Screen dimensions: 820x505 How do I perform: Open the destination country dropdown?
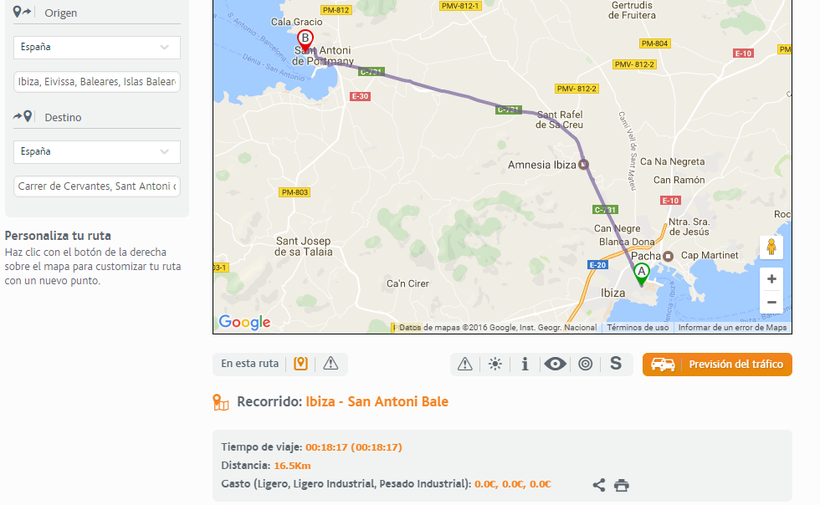[97, 152]
